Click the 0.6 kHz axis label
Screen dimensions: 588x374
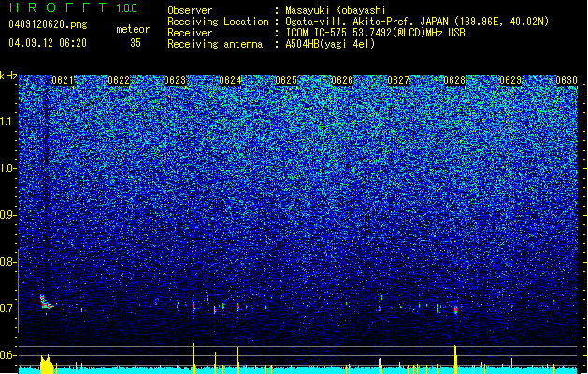click(x=8, y=355)
